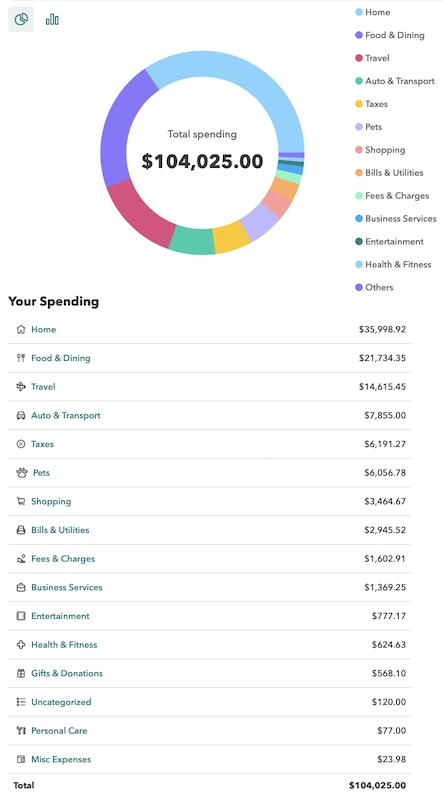Click the Health & Fitness cross icon

click(x=21, y=644)
